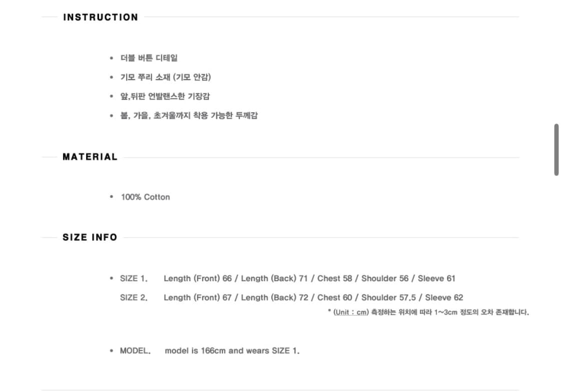Click the vertical scrollbar thumb

pos(556,150)
